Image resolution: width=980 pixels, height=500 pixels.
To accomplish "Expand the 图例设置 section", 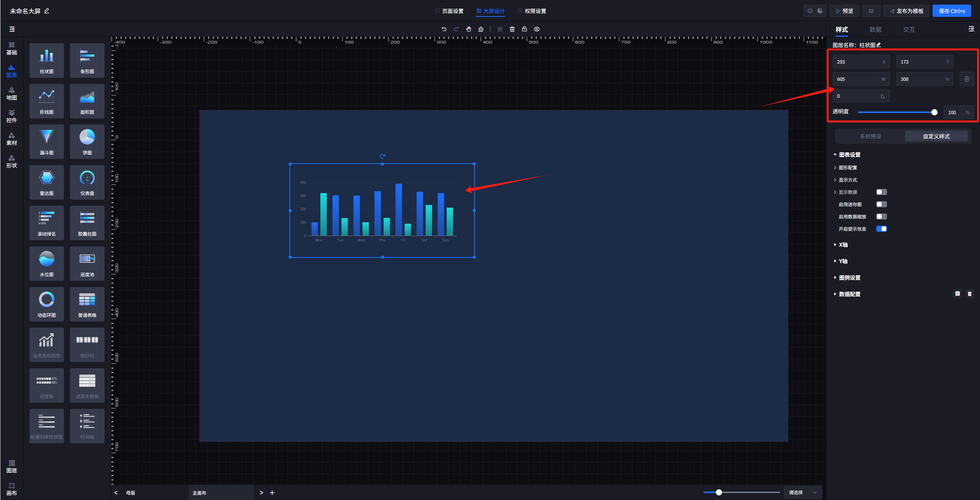I will tap(849, 278).
